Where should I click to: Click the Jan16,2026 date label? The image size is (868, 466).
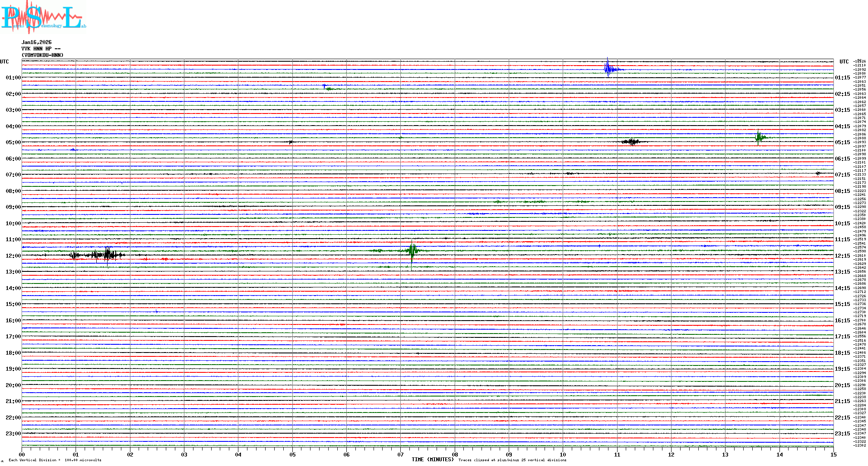click(36, 42)
